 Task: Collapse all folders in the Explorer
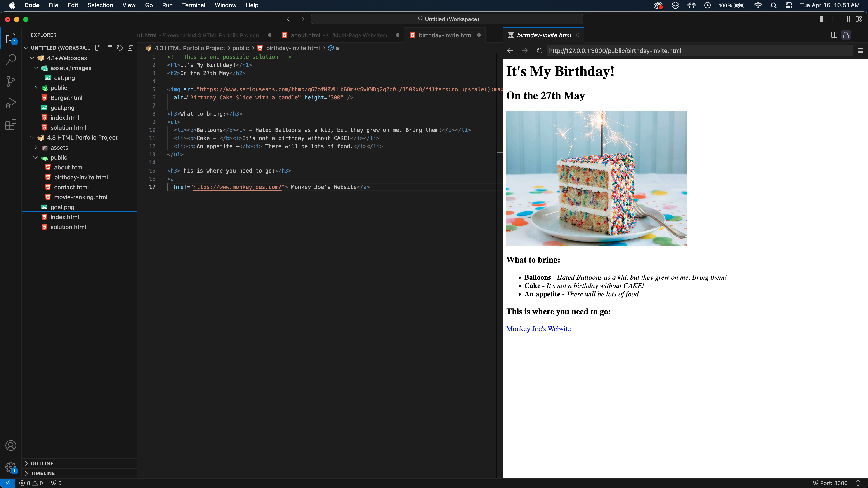pyautogui.click(x=130, y=48)
